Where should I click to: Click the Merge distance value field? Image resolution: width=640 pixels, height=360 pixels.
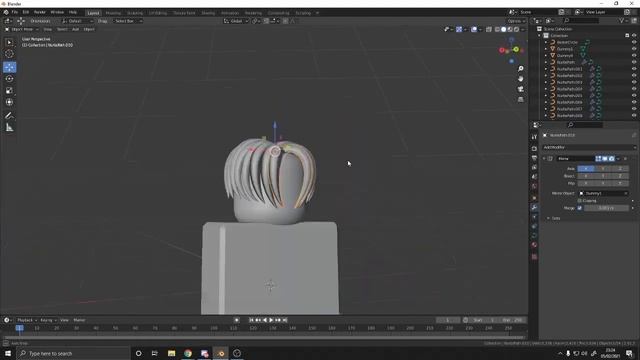pos(607,208)
